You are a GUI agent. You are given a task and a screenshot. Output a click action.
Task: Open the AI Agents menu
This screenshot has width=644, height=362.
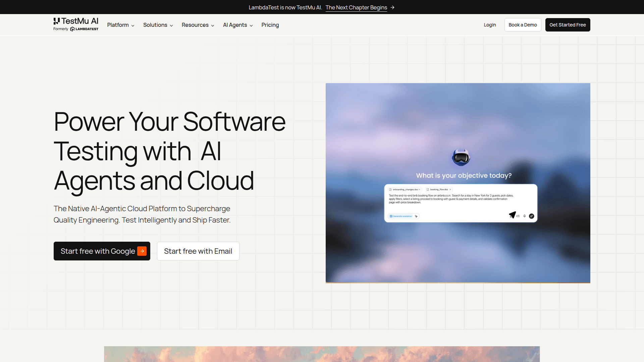(x=238, y=25)
